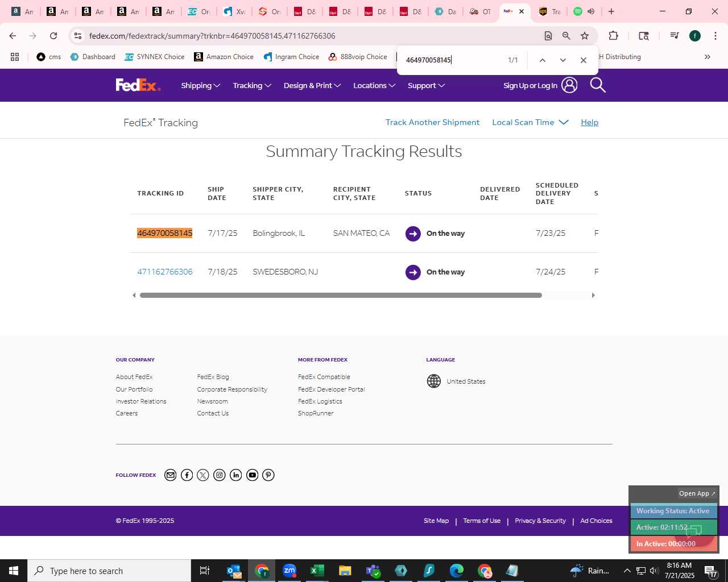The image size is (728, 582).
Task: Switch to the UPS tracking tab
Action: pos(549,11)
